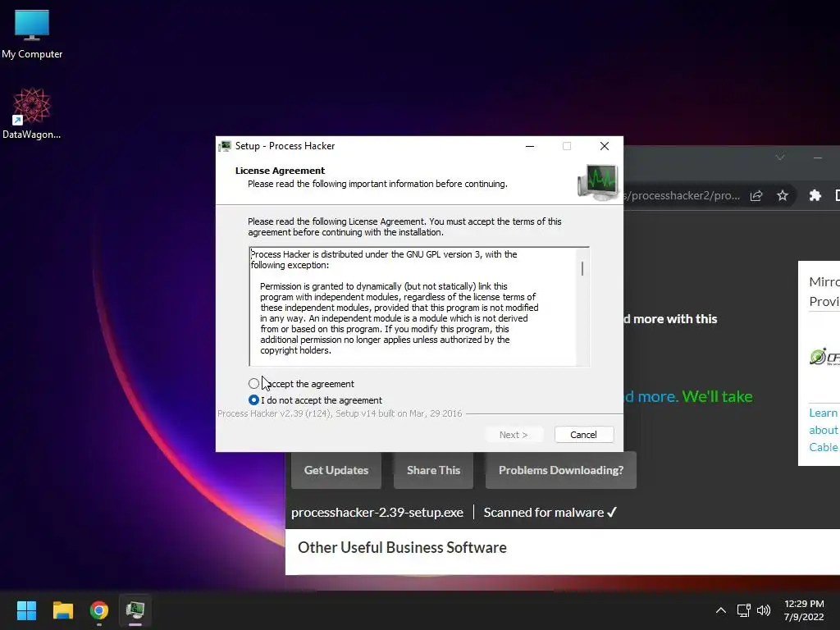This screenshot has height=630, width=840.
Task: Click the Cancel button in Setup
Action: tap(583, 435)
